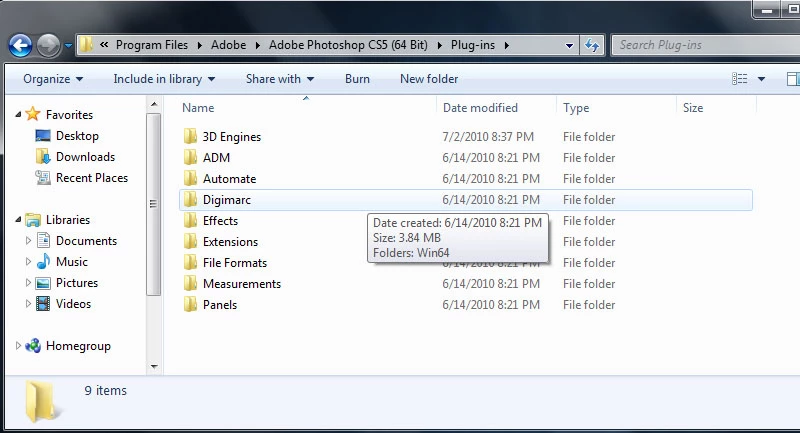Image resolution: width=800 pixels, height=433 pixels.
Task: Click the Back navigation arrow
Action: [21, 46]
